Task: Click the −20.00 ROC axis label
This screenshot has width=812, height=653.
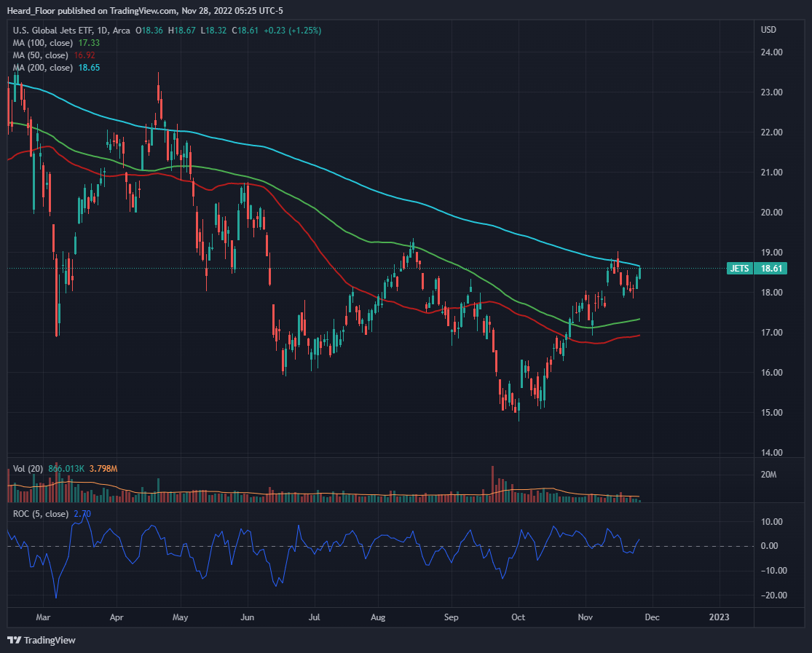Action: click(773, 595)
